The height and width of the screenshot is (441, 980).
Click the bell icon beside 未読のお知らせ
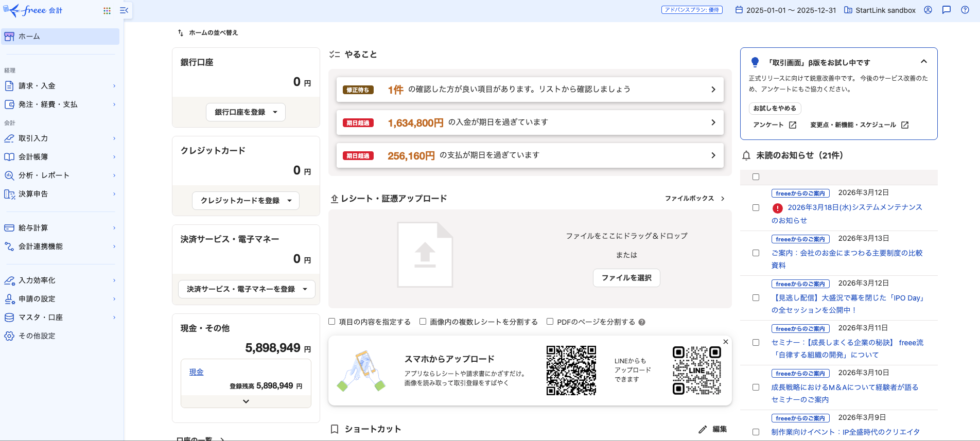[x=746, y=155]
